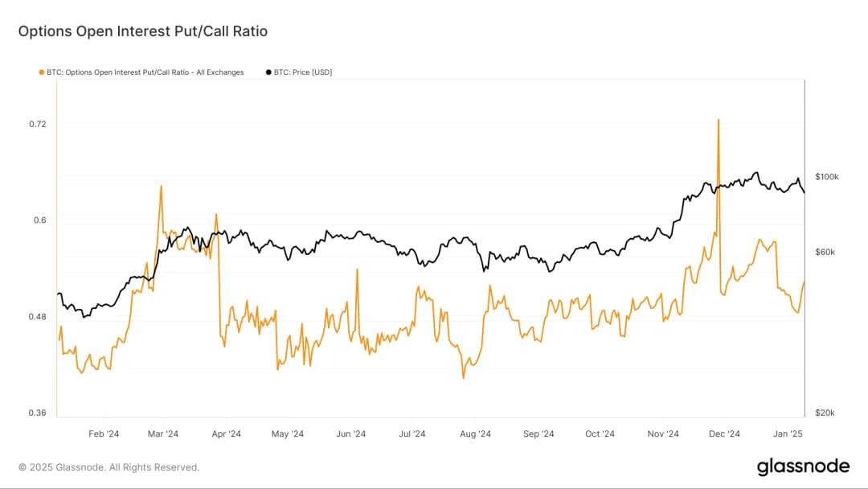Click the $60k right axis label
The height and width of the screenshot is (489, 868).
point(825,252)
